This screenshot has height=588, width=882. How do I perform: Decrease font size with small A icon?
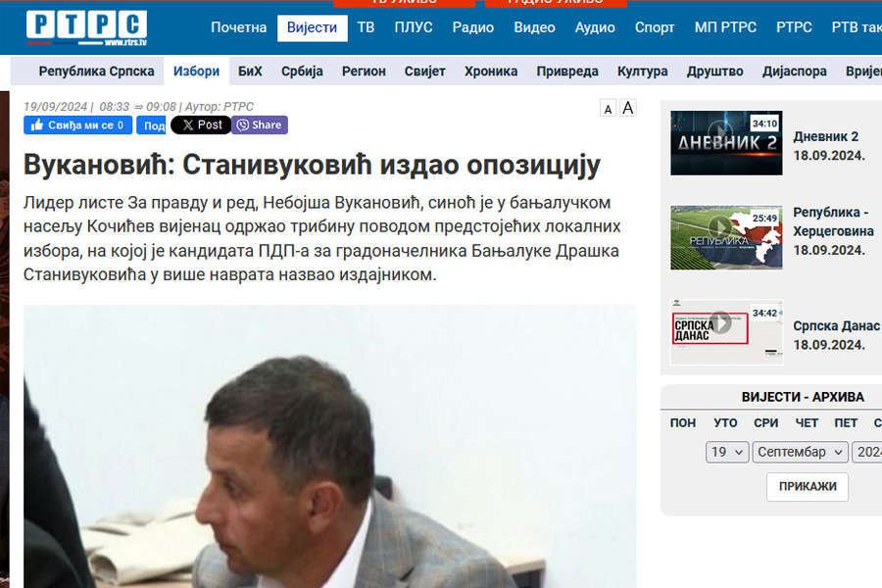click(x=608, y=109)
